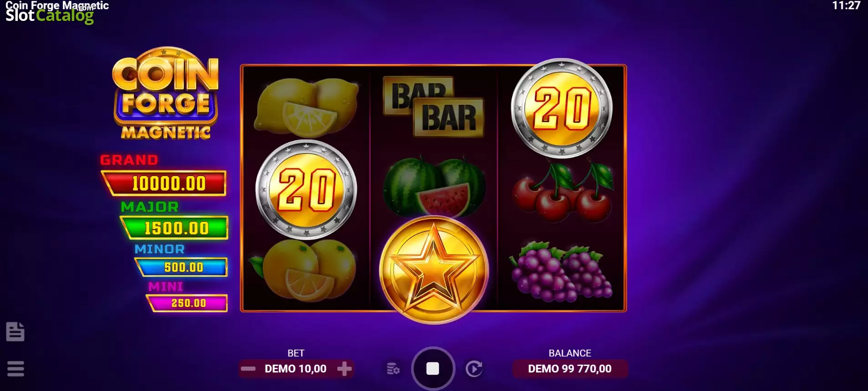Click the cherries symbol
868x391 pixels.
pyautogui.click(x=563, y=191)
